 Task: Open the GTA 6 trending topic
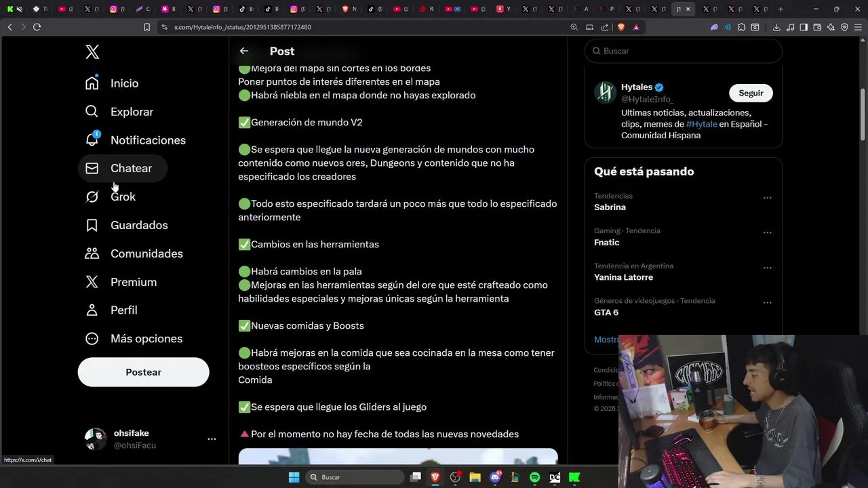(606, 312)
